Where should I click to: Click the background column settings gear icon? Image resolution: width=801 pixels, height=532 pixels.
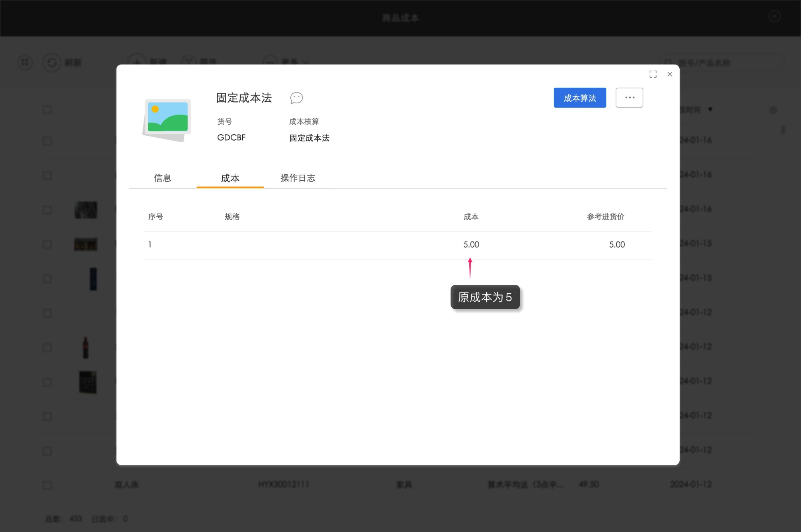(x=773, y=110)
